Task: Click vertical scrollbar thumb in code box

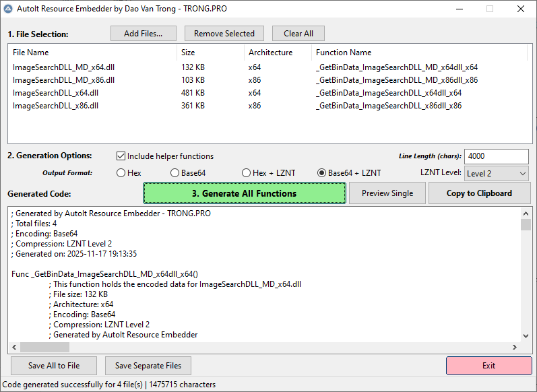Action: pyautogui.click(x=526, y=225)
